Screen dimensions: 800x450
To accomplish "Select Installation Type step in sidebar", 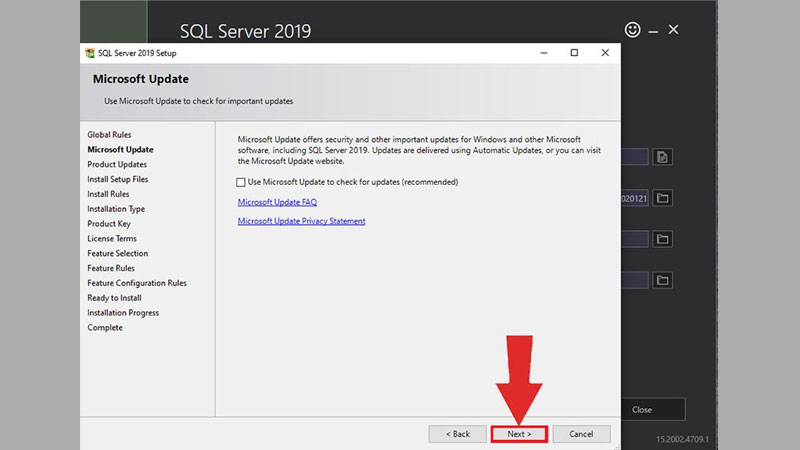I will point(116,209).
